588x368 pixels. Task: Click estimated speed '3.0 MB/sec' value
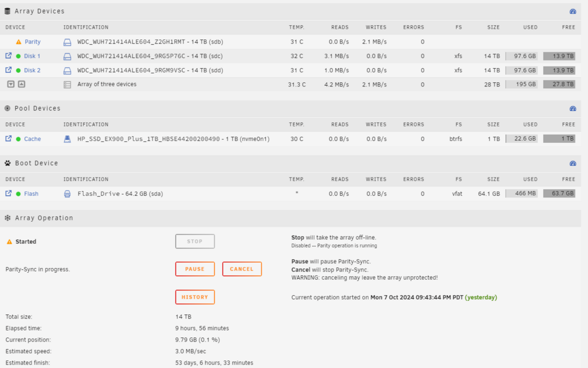click(191, 351)
